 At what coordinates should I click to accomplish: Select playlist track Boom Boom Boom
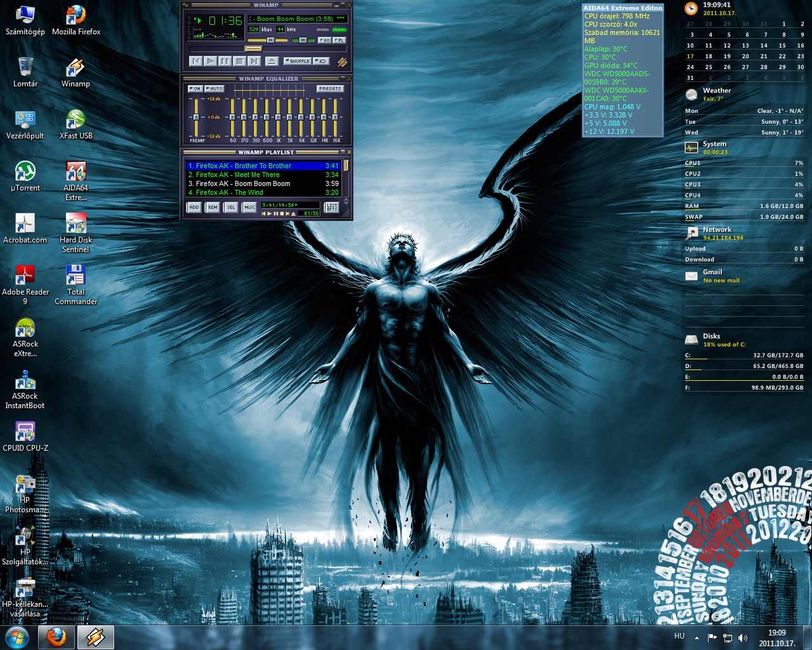point(263,183)
